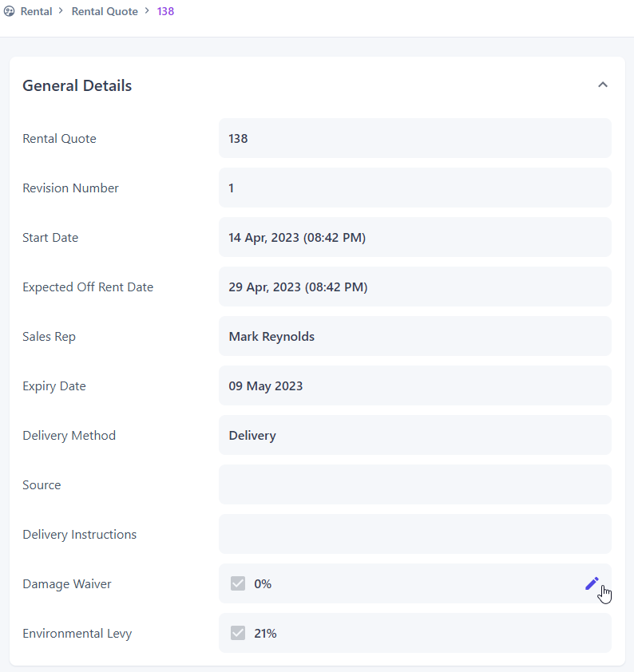Image resolution: width=634 pixels, height=672 pixels.
Task: Toggle the Environmental Levy checkbox
Action: 237,633
